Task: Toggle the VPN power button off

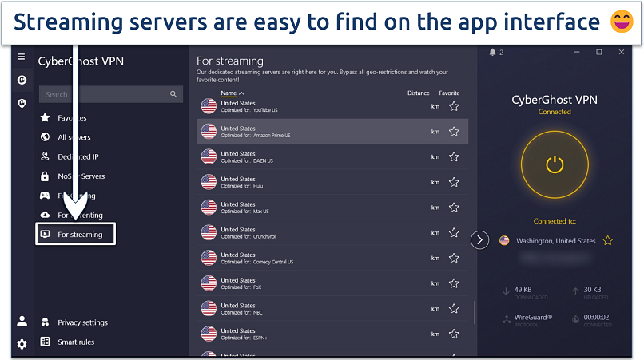Action: pyautogui.click(x=554, y=164)
